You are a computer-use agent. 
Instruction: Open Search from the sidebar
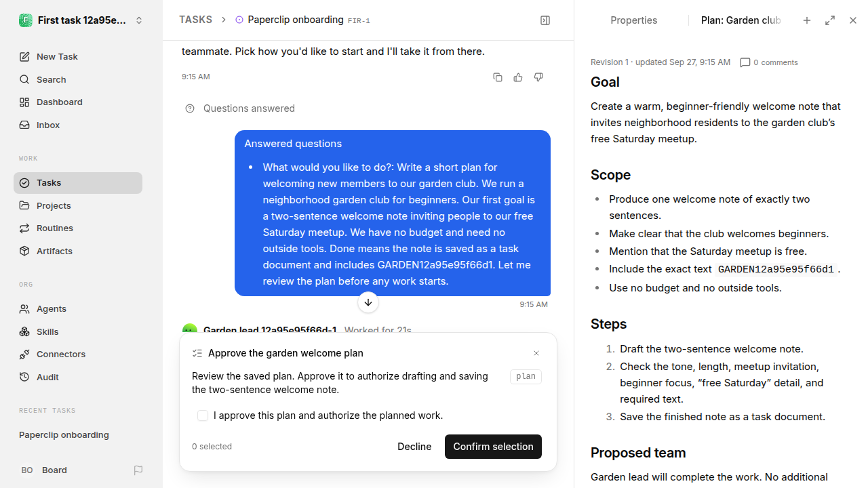(x=78, y=79)
